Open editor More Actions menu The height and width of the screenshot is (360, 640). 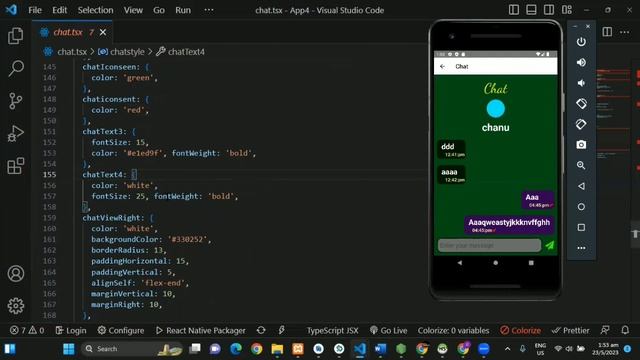point(624,32)
